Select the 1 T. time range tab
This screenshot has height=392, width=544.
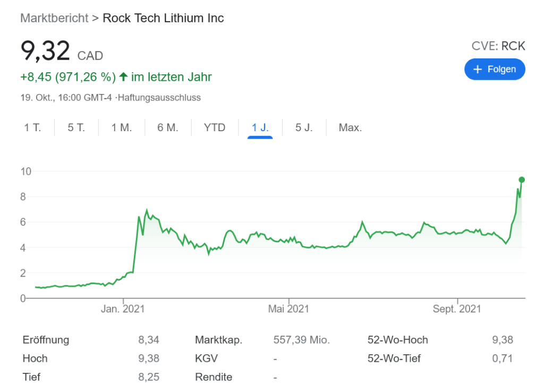click(x=32, y=127)
